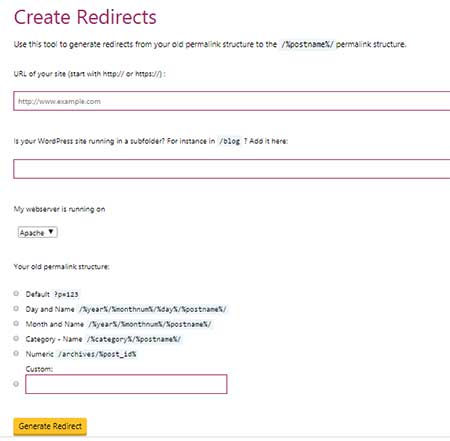This screenshot has width=450, height=441.
Task: Select the Month and Name radio button
Action: pyautogui.click(x=16, y=323)
